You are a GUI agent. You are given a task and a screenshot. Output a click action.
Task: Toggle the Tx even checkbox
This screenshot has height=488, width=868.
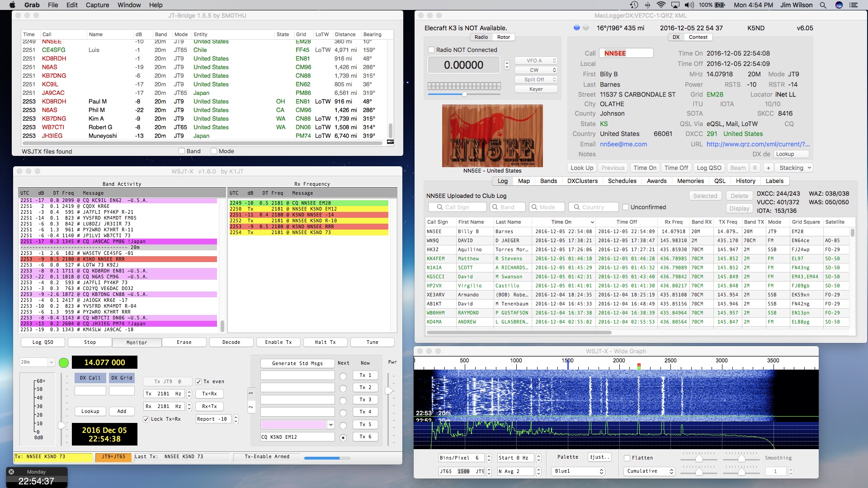tap(198, 382)
